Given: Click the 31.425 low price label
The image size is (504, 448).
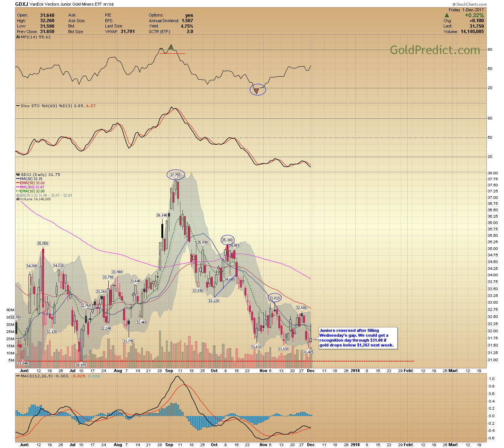Looking at the screenshot, I should [308, 352].
